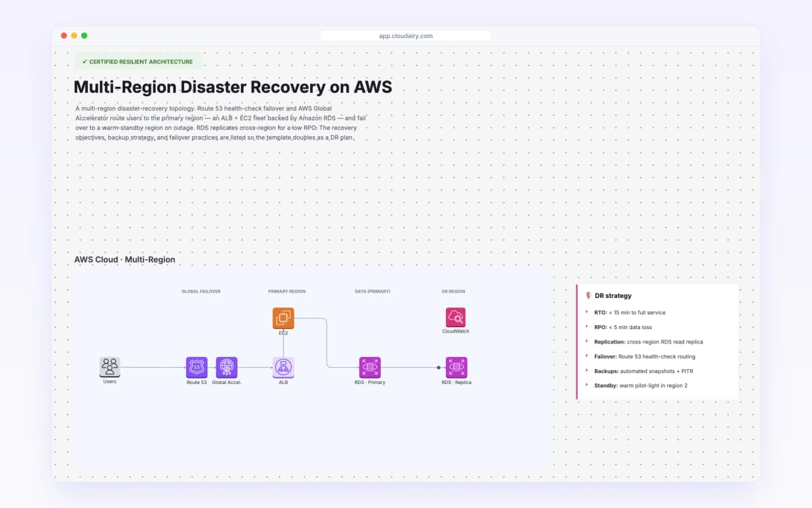Select the Global Accelerator node icon
Image resolution: width=812 pixels, height=508 pixels.
point(227,367)
